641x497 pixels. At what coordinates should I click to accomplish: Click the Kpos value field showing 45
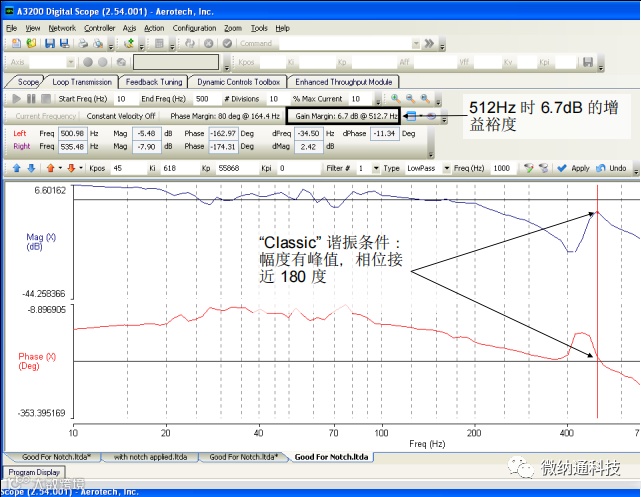(x=128, y=168)
